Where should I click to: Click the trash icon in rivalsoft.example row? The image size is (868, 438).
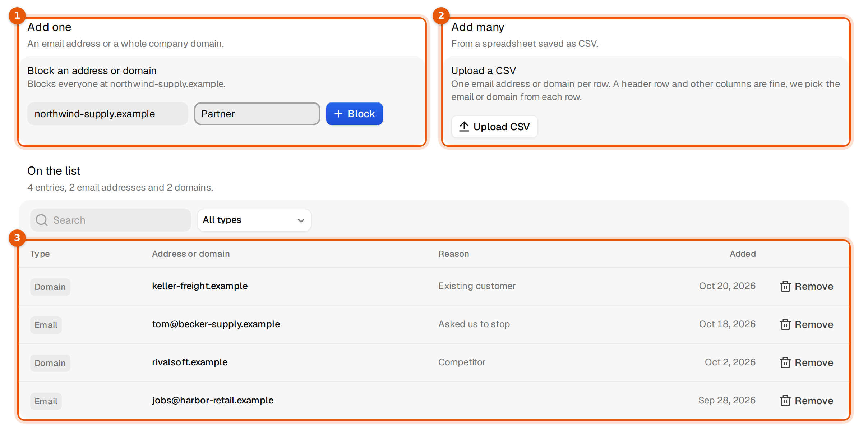pyautogui.click(x=785, y=362)
